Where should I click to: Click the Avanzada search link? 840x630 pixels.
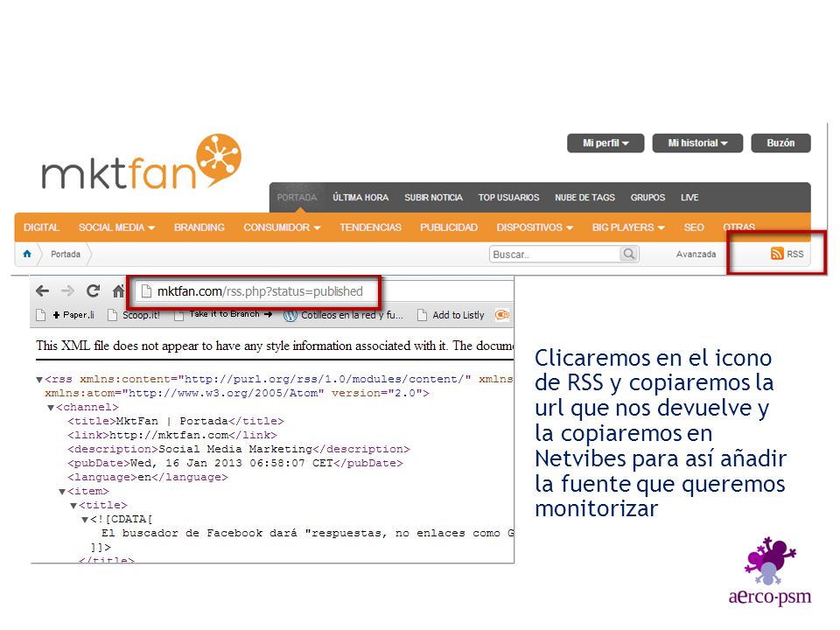(696, 254)
